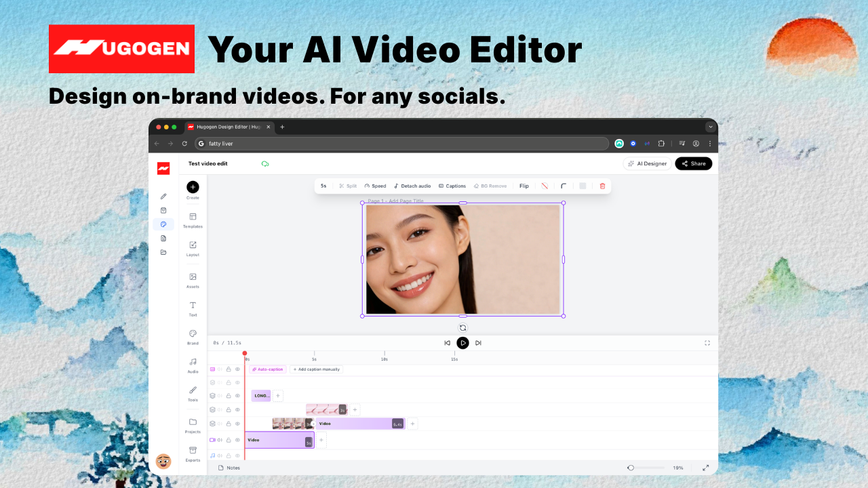This screenshot has height=488, width=868.
Task: Select the pencil icon in the left rail
Action: (163, 197)
